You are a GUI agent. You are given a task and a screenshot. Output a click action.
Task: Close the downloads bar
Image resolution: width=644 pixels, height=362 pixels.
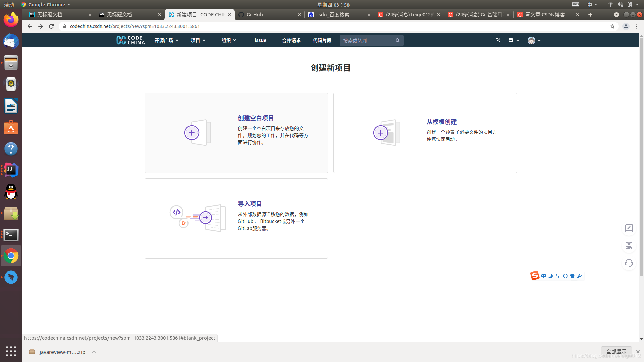pos(638,352)
